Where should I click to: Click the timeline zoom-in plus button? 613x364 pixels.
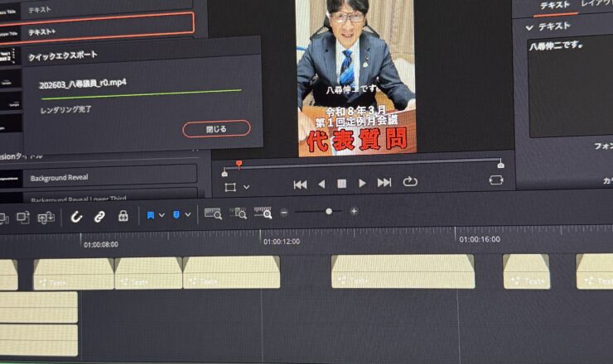(x=354, y=212)
